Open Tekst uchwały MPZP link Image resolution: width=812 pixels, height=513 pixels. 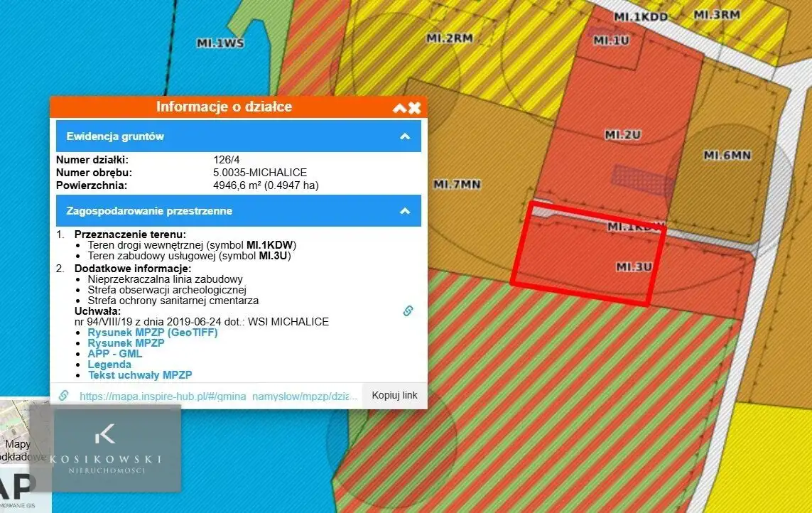140,375
